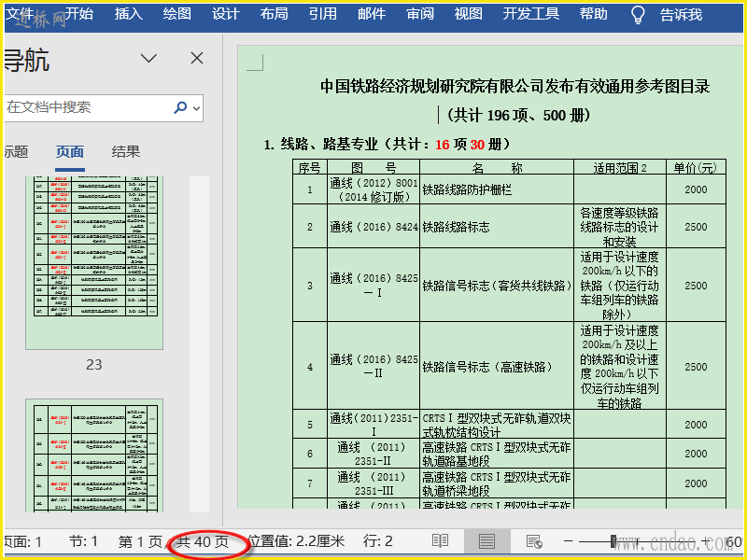Click the 序号 table header

310,168
